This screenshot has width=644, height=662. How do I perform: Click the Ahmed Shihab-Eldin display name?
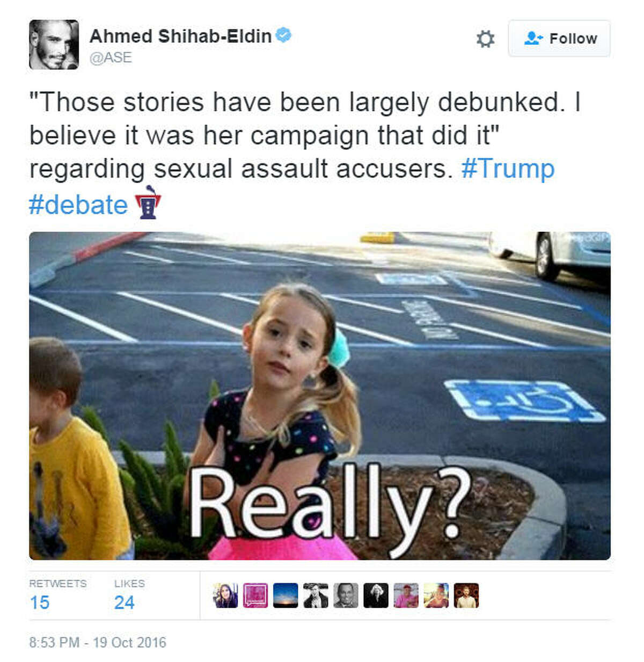click(181, 36)
